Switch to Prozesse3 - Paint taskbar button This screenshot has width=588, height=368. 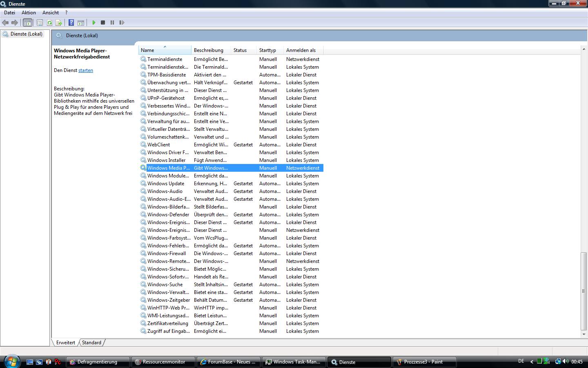click(425, 362)
